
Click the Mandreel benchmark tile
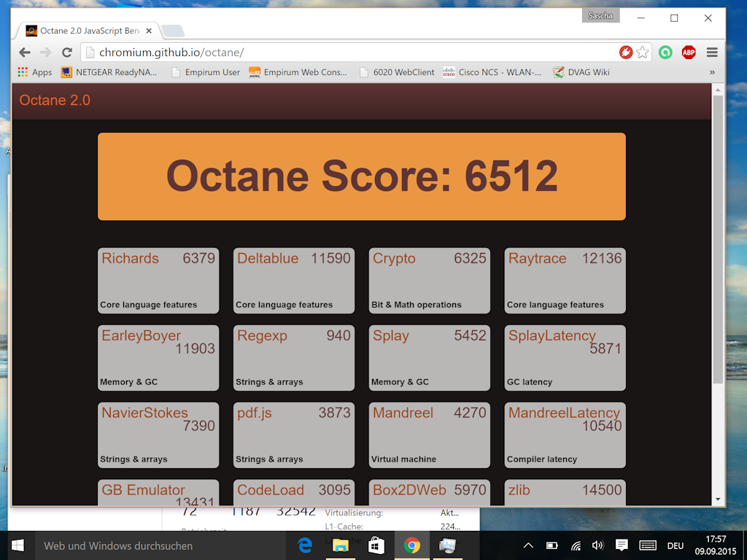(430, 435)
